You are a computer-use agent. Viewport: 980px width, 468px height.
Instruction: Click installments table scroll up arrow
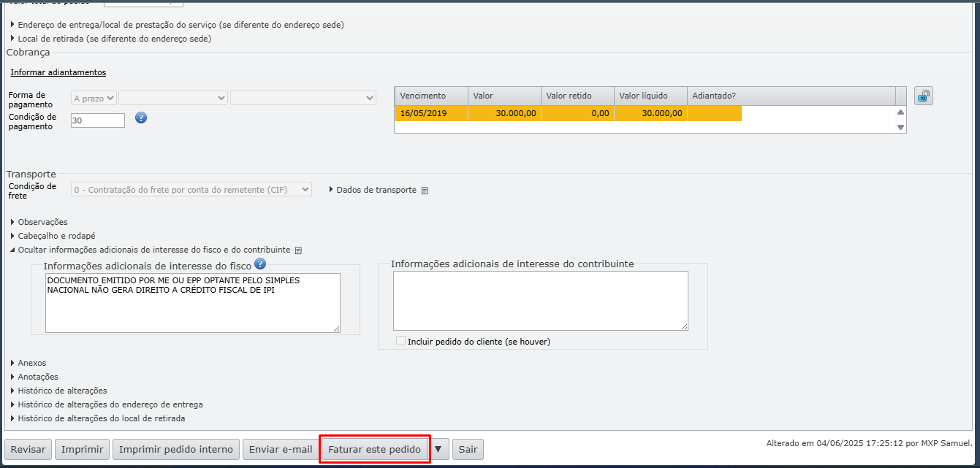pyautogui.click(x=901, y=112)
